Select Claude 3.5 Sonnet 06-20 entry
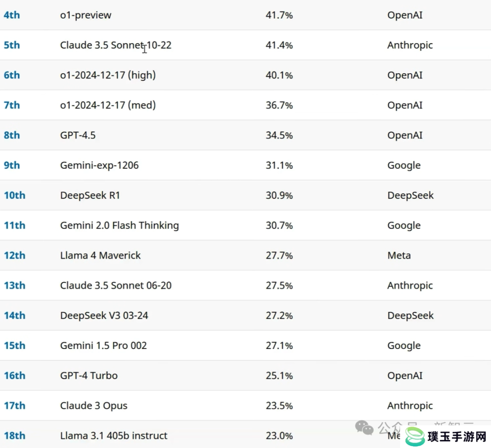491x448 pixels. (x=115, y=285)
